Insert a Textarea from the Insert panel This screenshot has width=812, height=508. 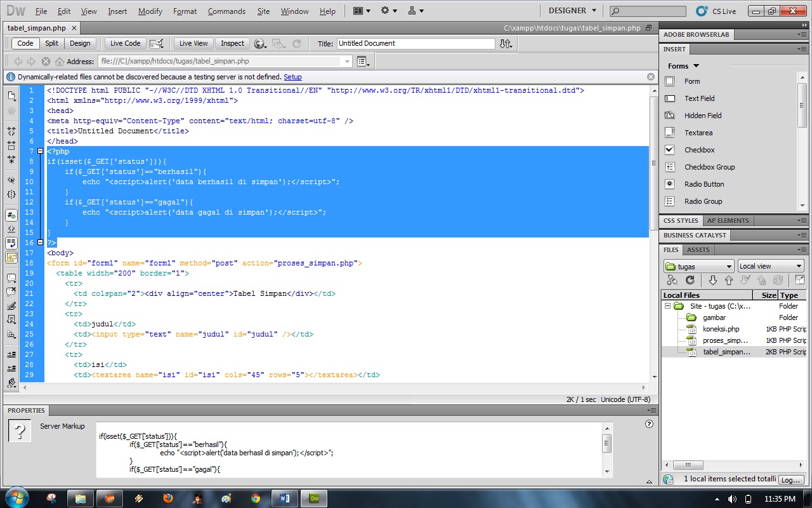669,133
